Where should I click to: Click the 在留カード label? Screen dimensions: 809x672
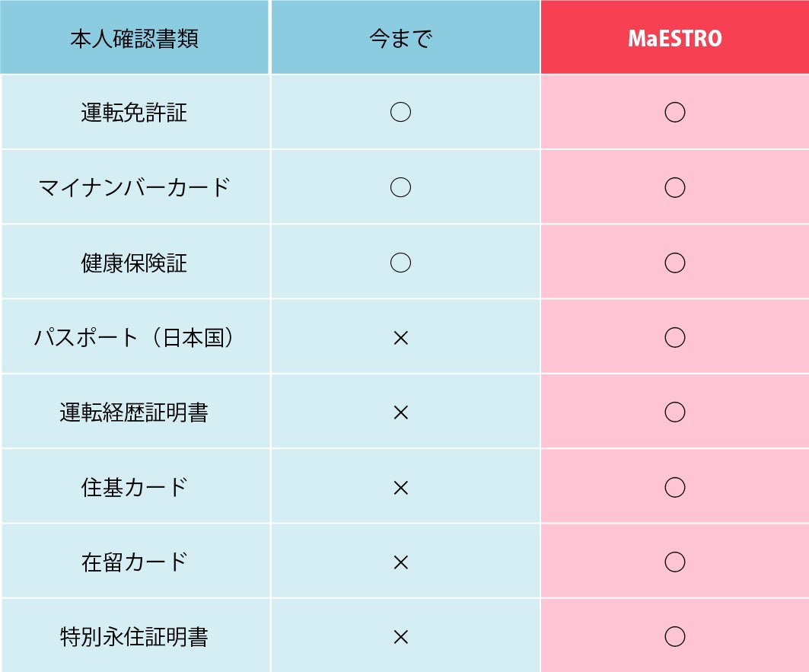pos(134,562)
